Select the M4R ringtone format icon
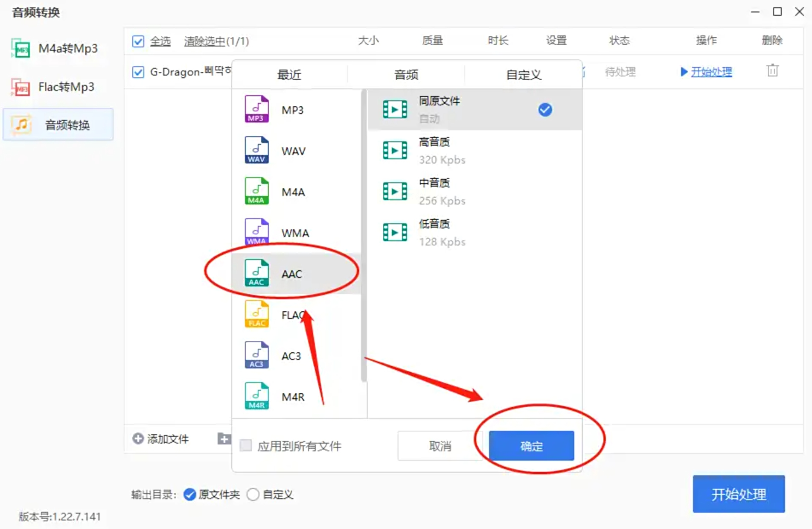 click(x=256, y=396)
